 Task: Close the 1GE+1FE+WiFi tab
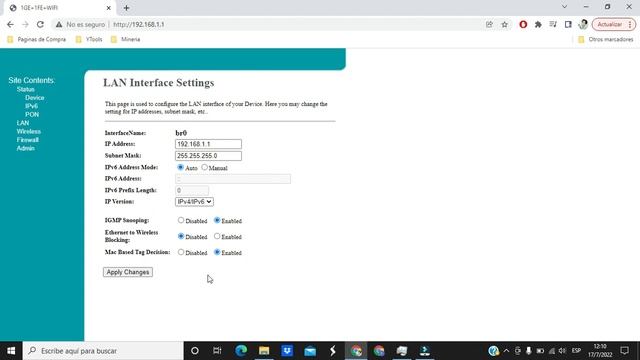[109, 8]
